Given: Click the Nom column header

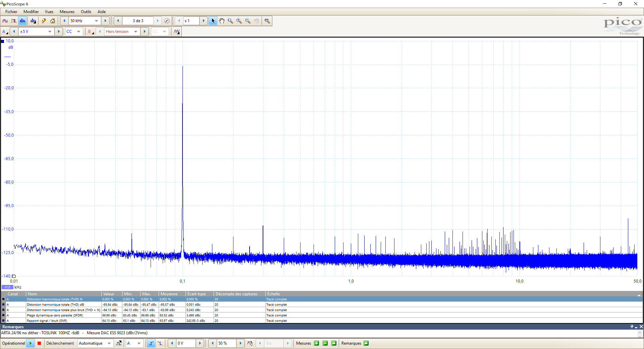Looking at the screenshot, I should point(64,294).
